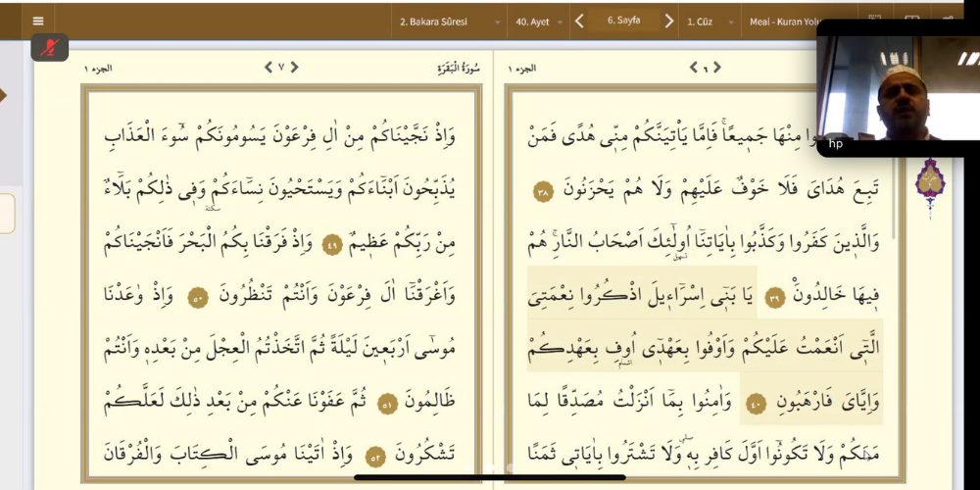Unmute the red crossed-out microphone button
Image resolution: width=980 pixels, height=490 pixels.
click(50, 47)
